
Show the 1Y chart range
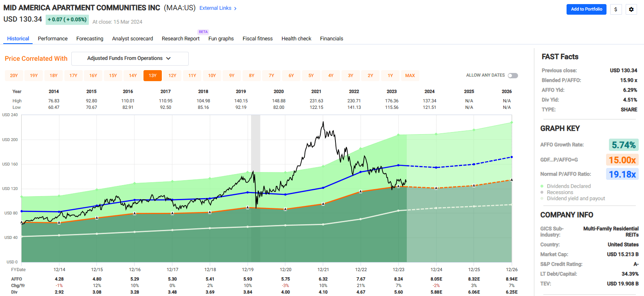pyautogui.click(x=390, y=75)
